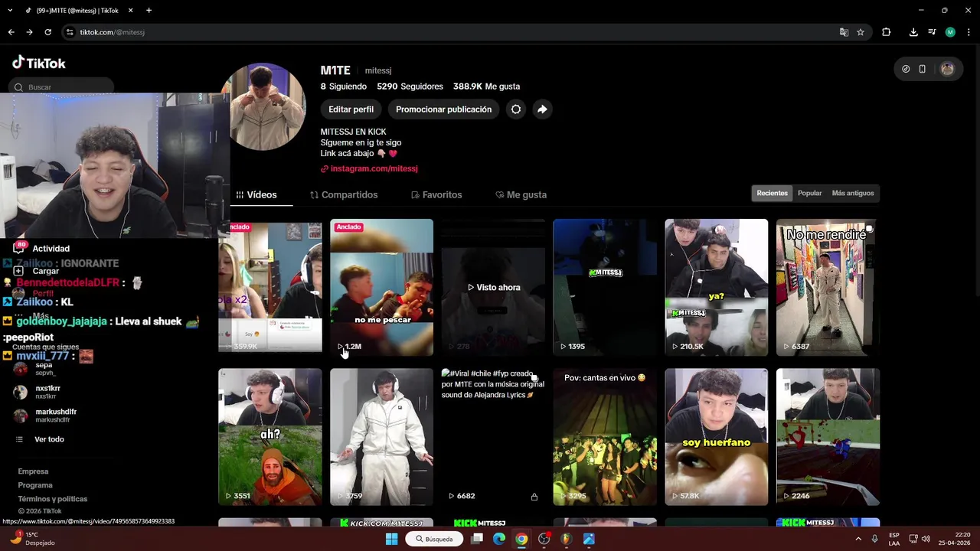This screenshot has height=551, width=980.
Task: Click the share profile arrow icon
Action: pyautogui.click(x=542, y=109)
